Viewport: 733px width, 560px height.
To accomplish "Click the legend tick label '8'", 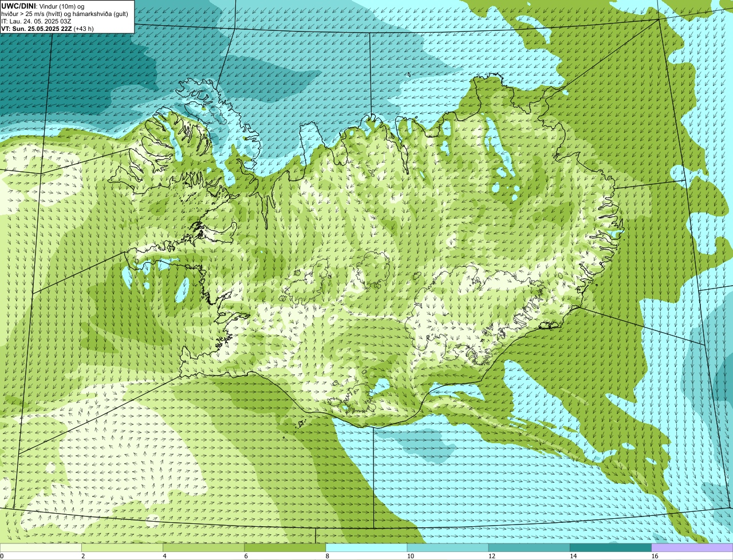I will [327, 556].
